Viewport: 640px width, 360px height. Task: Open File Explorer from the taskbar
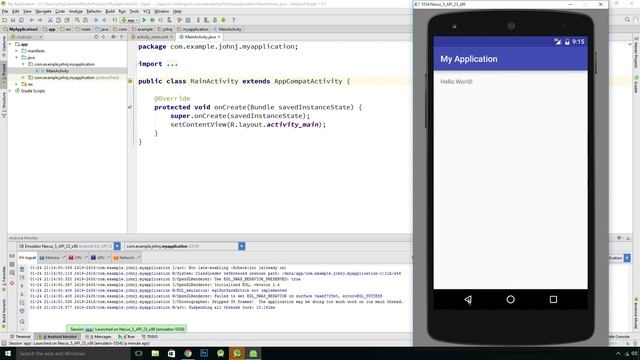155,353
